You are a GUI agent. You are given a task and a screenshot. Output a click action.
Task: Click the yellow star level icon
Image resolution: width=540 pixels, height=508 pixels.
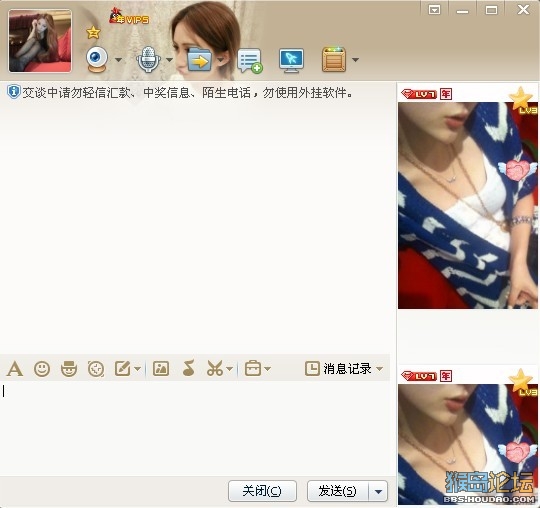point(93,32)
